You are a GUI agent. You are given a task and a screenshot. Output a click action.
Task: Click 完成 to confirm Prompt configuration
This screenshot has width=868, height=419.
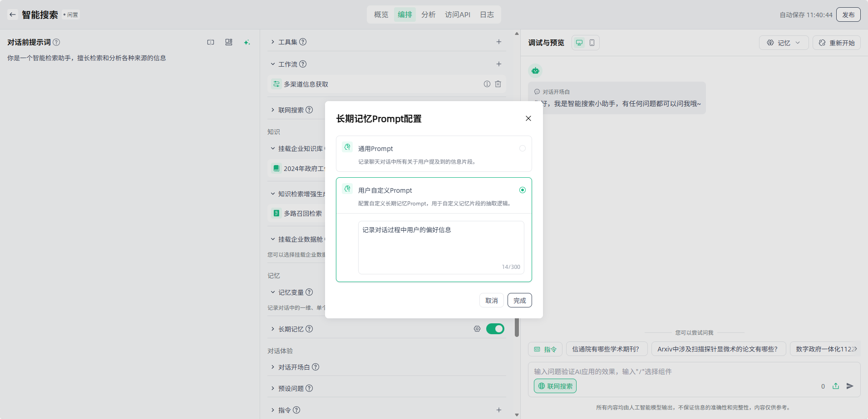coord(519,300)
